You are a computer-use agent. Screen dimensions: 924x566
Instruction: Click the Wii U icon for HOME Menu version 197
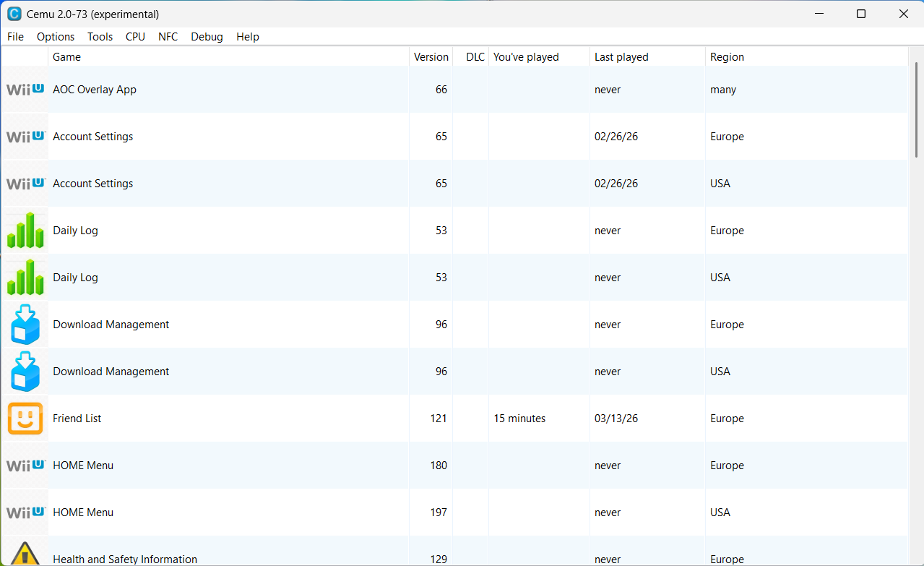(25, 513)
